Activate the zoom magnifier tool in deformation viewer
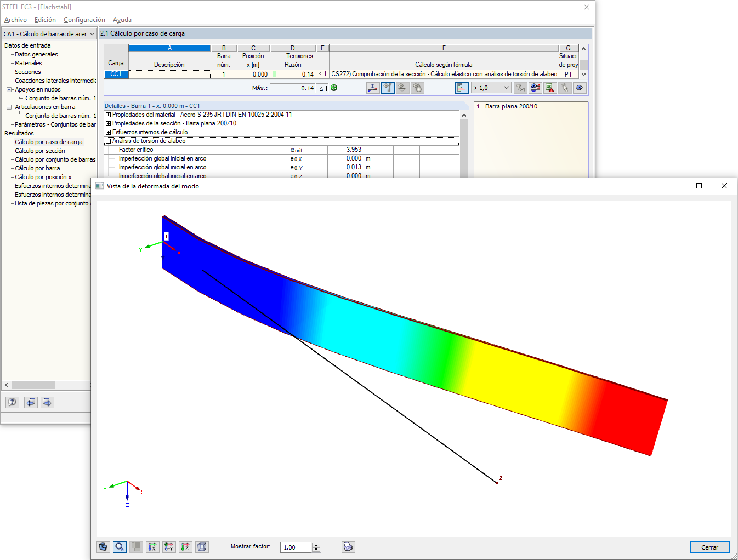The height and width of the screenshot is (560, 738). (x=119, y=547)
